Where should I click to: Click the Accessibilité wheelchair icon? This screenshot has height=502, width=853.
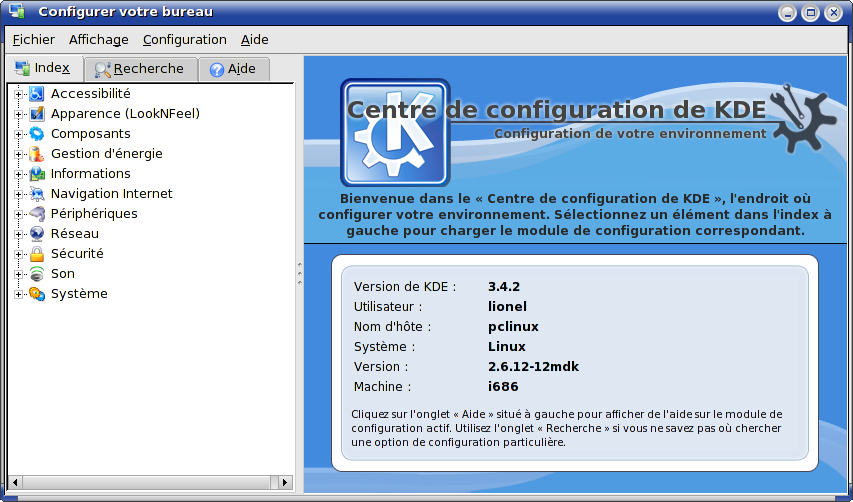pos(36,94)
